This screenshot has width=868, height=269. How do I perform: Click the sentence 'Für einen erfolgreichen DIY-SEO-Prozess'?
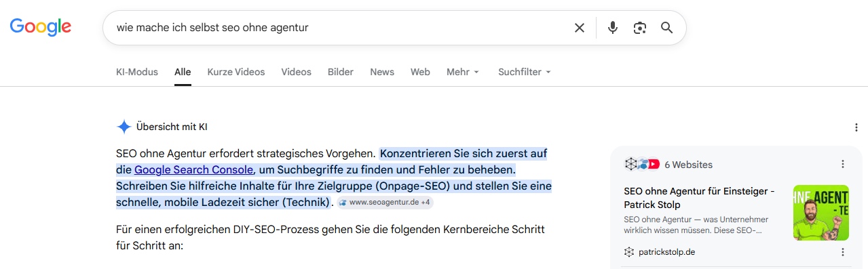point(331,238)
